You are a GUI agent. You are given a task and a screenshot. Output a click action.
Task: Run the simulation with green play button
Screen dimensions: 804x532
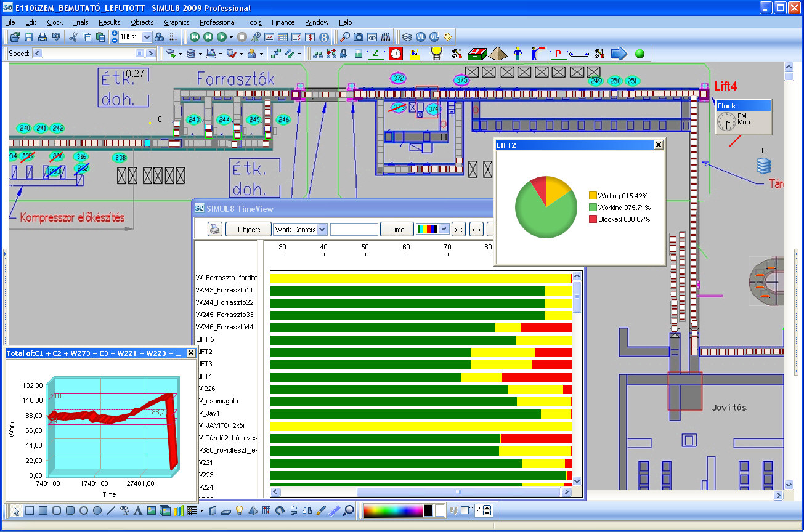pyautogui.click(x=222, y=37)
